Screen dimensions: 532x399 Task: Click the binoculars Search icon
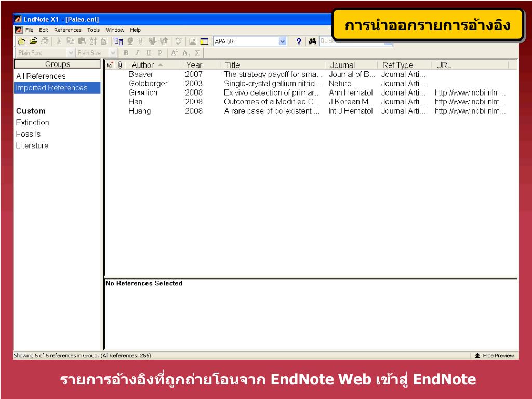pos(312,42)
